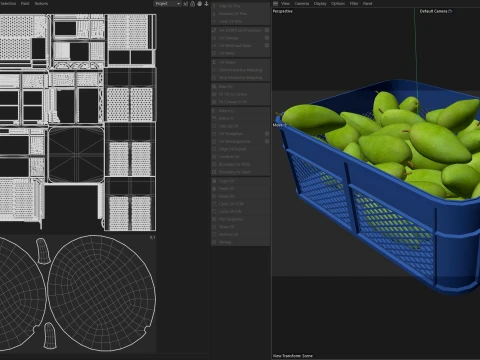Image resolution: width=480 pixels, height=360 pixels.
Task: Open UV Rectangularize options gear
Action: click(267, 141)
